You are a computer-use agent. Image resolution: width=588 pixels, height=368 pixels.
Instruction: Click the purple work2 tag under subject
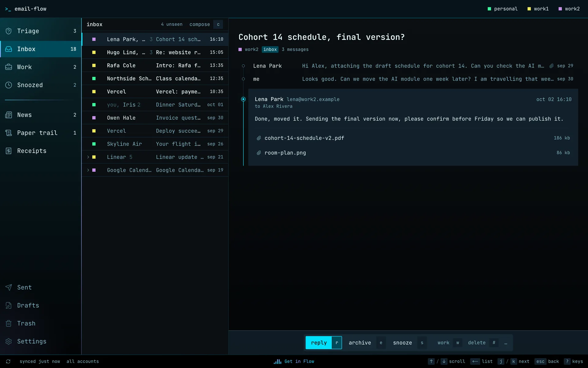click(248, 49)
